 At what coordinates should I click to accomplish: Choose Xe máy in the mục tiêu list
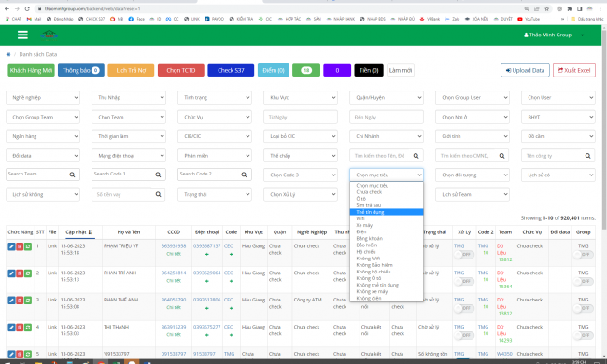[x=387, y=225]
